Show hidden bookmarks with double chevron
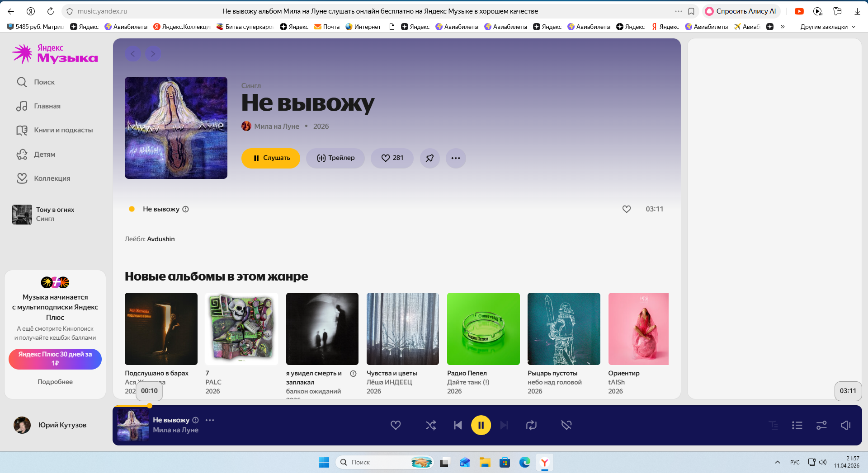 click(783, 27)
